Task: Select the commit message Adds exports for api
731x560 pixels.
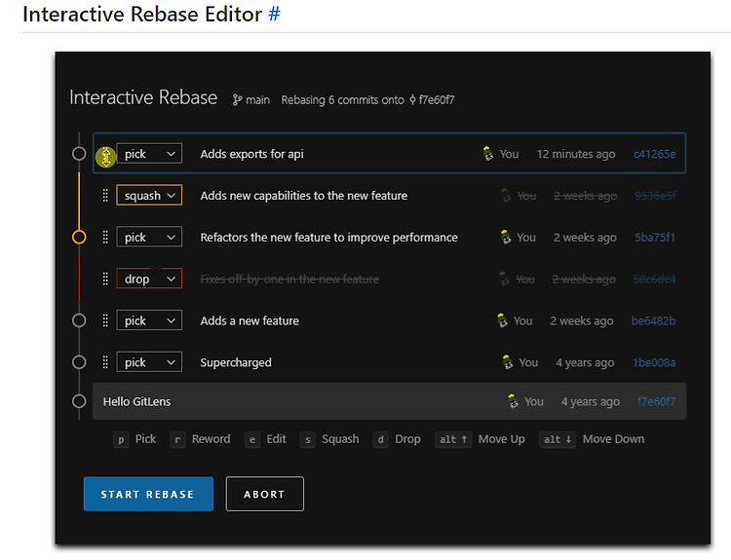Action: 251,154
